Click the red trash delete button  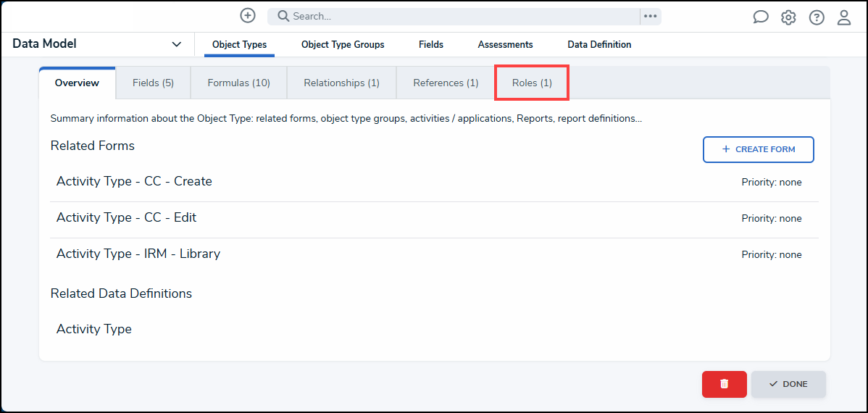[724, 384]
